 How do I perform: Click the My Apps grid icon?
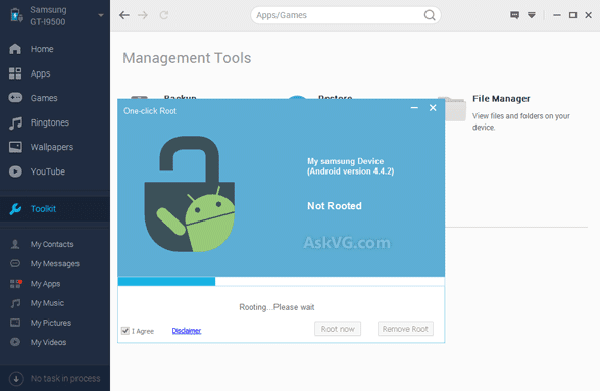16,283
